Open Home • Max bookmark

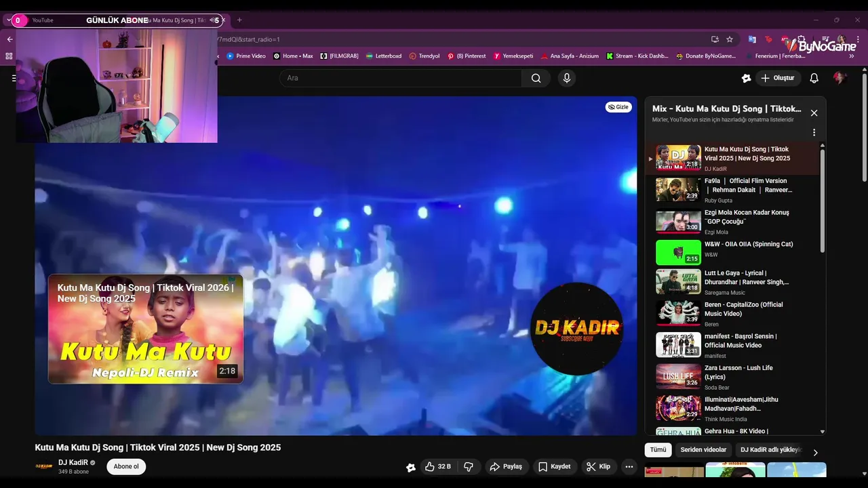click(x=293, y=56)
